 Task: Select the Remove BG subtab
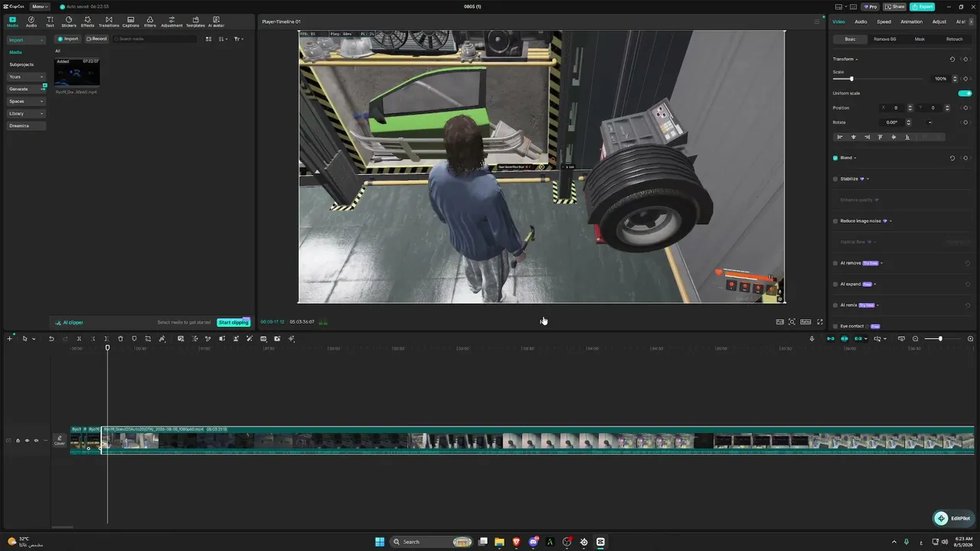pos(885,39)
